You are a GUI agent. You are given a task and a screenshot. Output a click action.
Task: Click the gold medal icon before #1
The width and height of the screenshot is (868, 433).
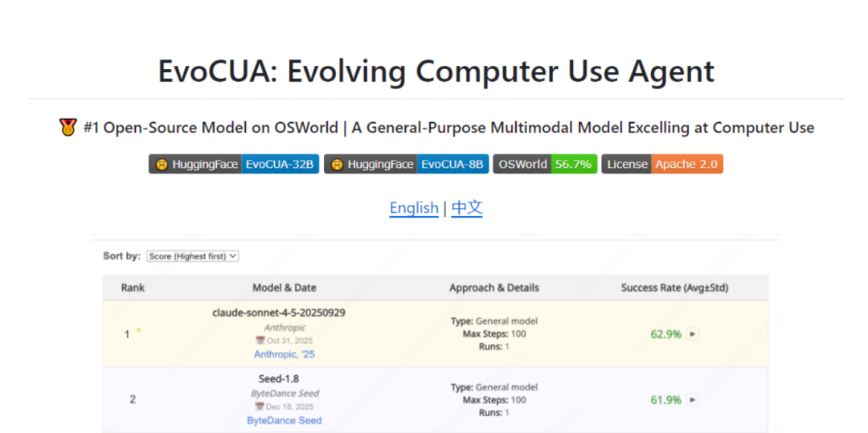click(68, 127)
